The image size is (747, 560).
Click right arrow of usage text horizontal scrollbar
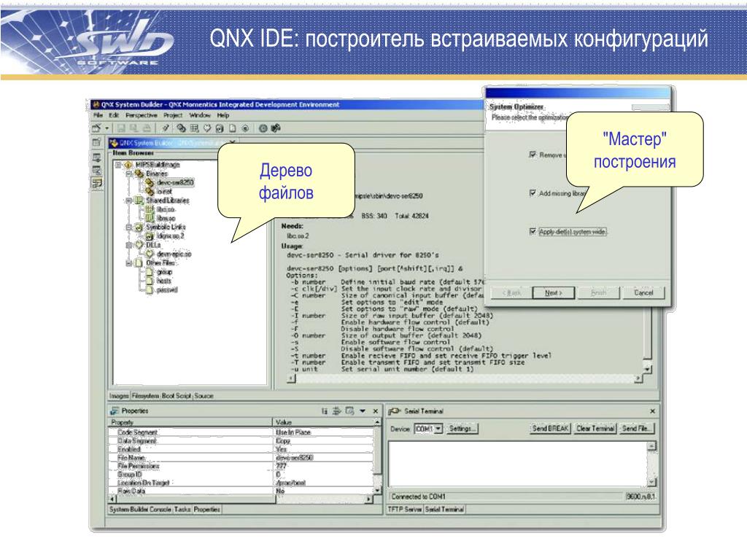(638, 378)
